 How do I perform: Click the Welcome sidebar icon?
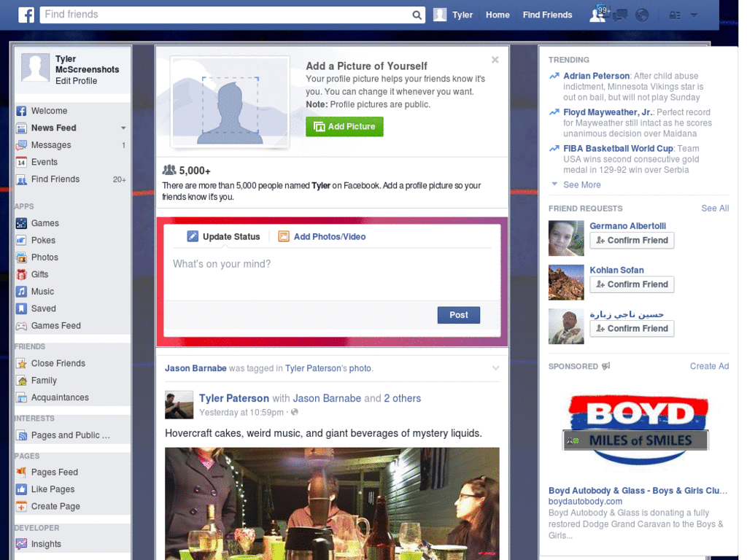click(x=21, y=111)
